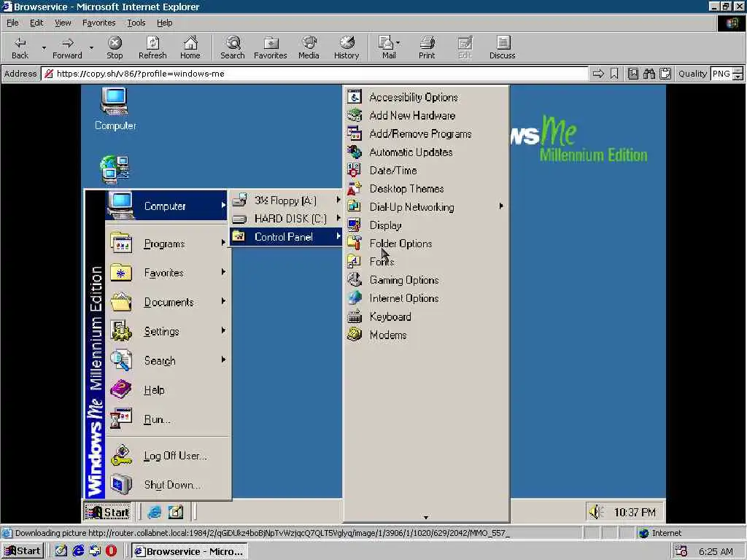Click the Back toolbar button
747x560 pixels.
point(20,47)
